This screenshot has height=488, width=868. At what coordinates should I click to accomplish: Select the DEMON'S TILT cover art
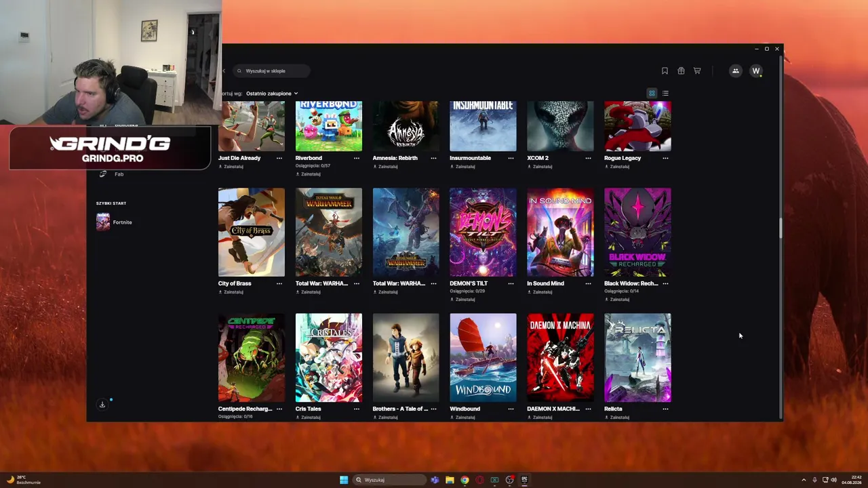click(x=483, y=232)
